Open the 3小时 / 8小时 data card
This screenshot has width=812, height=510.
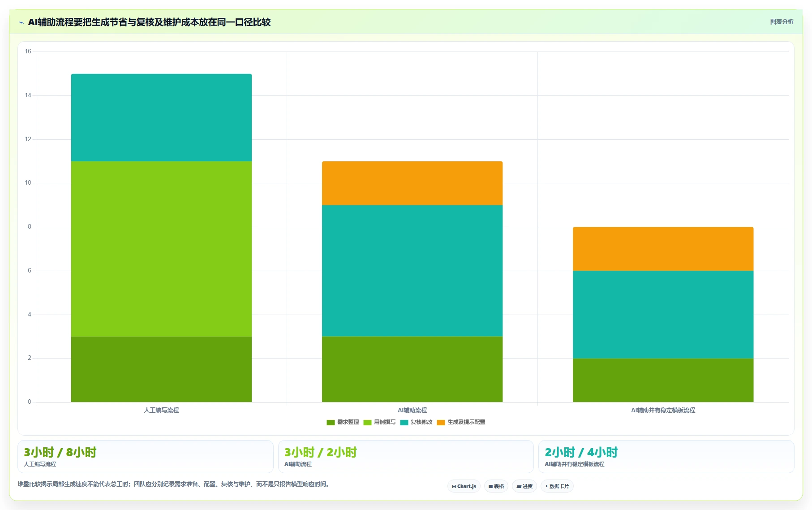click(146, 457)
